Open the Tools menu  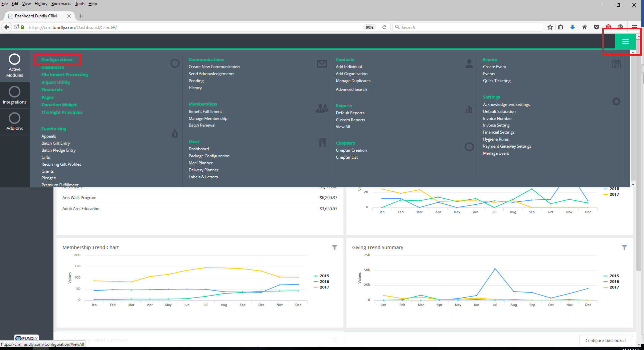[x=80, y=4]
